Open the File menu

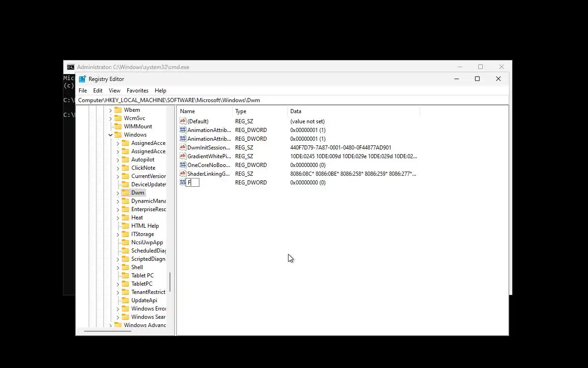83,91
